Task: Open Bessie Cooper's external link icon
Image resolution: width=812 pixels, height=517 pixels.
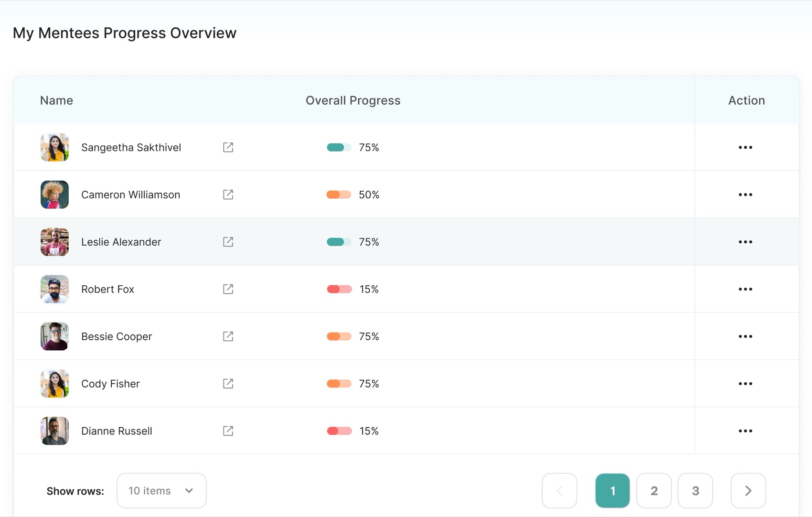Action: click(x=228, y=336)
